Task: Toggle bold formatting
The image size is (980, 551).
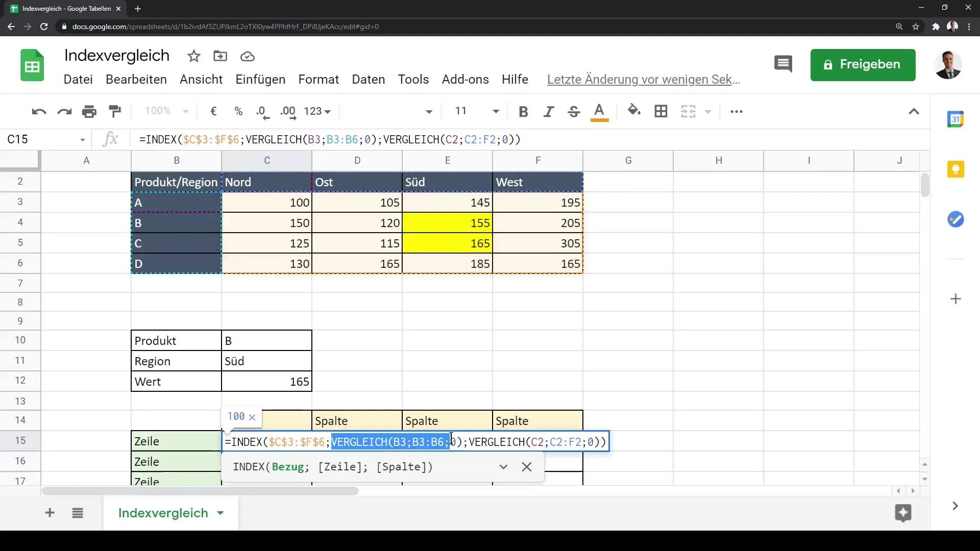Action: click(523, 112)
